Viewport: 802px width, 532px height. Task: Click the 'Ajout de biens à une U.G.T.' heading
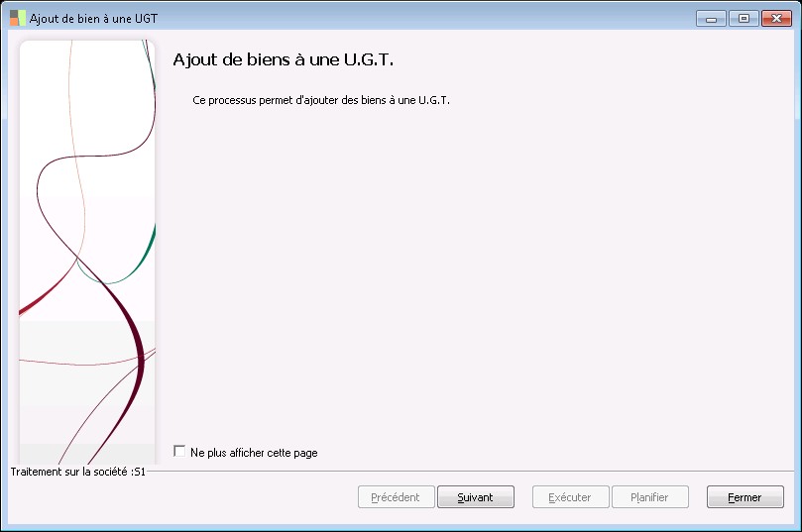tap(283, 59)
